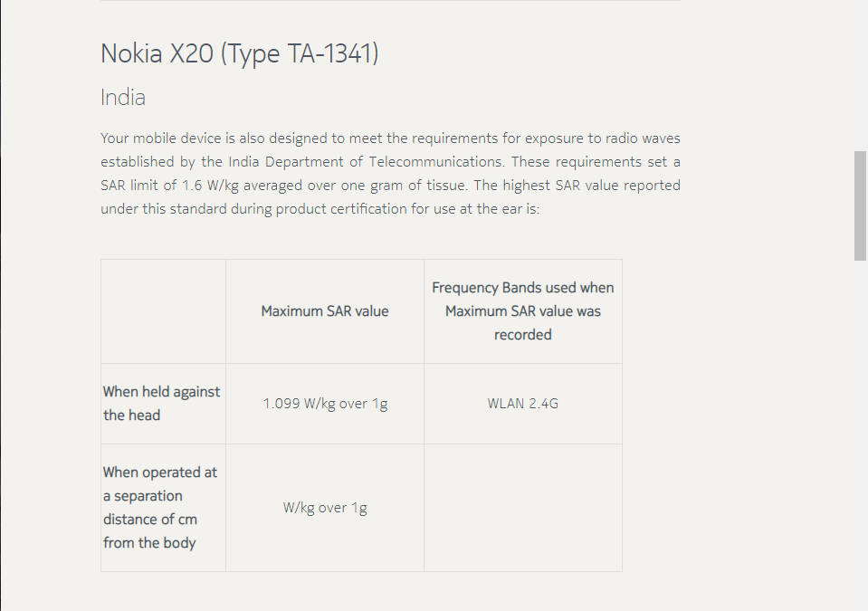The width and height of the screenshot is (868, 611).
Task: Click the WLAN 2.4G table cell
Action: (x=522, y=404)
